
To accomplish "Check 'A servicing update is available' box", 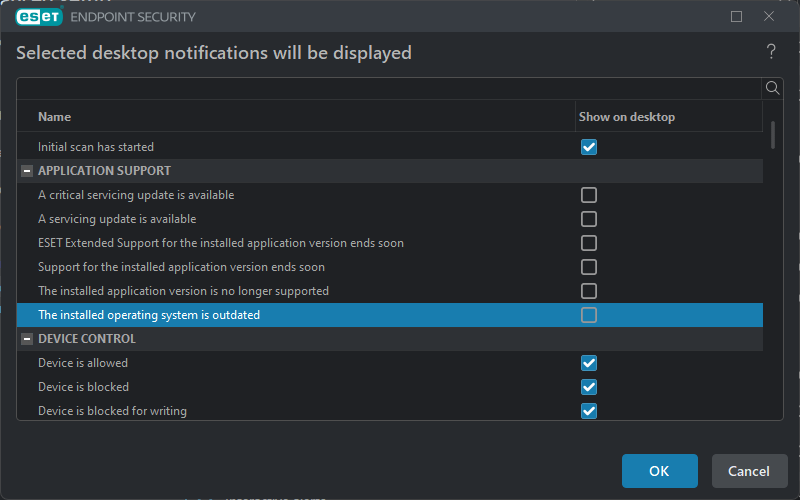I will click(x=589, y=219).
